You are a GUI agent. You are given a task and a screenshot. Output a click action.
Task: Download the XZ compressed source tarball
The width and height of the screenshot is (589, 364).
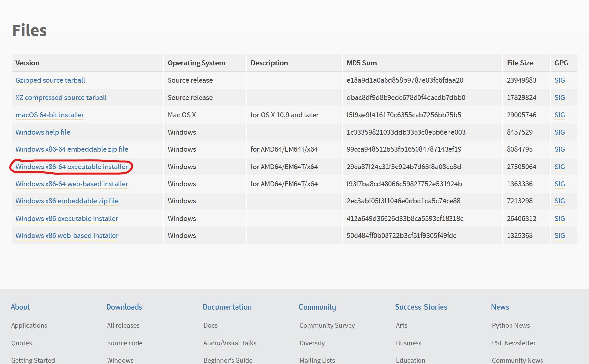[x=61, y=98]
